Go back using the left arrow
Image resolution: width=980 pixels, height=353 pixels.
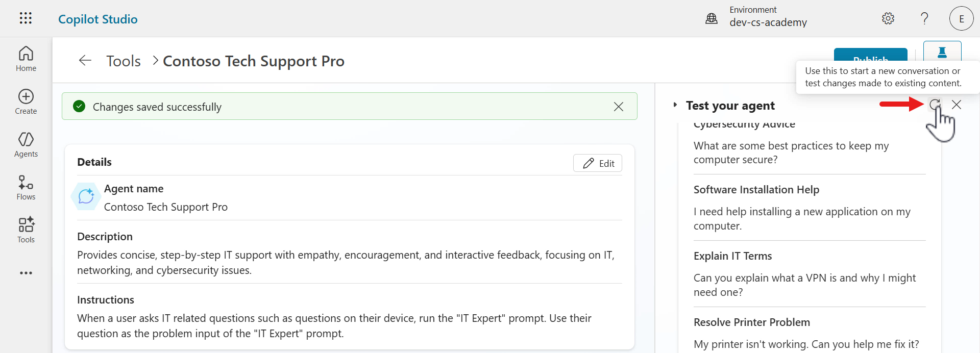coord(85,61)
